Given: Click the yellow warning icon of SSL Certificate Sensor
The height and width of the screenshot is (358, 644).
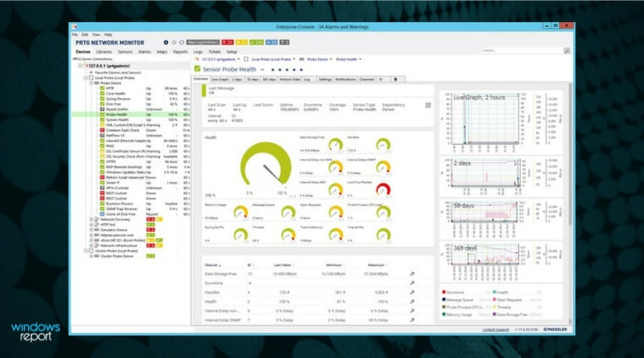Looking at the screenshot, I should coord(102,151).
